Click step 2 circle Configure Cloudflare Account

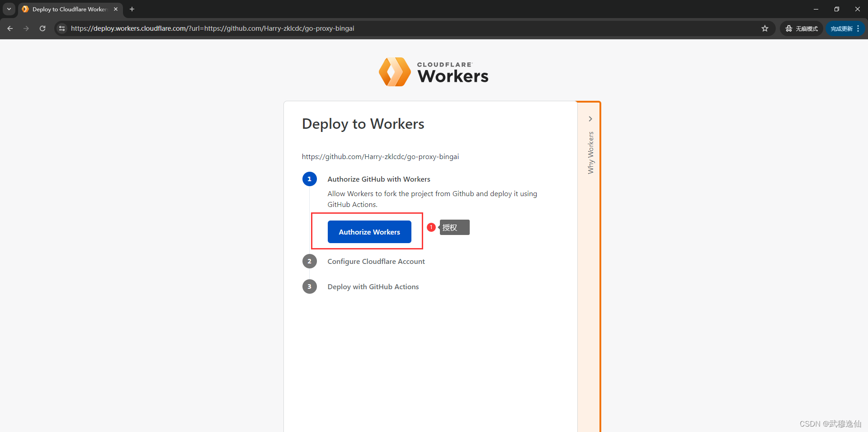(309, 261)
